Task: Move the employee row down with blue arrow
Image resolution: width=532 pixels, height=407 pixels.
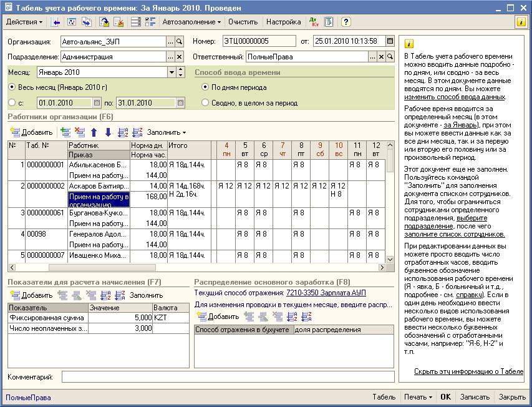Action: pyautogui.click(x=108, y=132)
